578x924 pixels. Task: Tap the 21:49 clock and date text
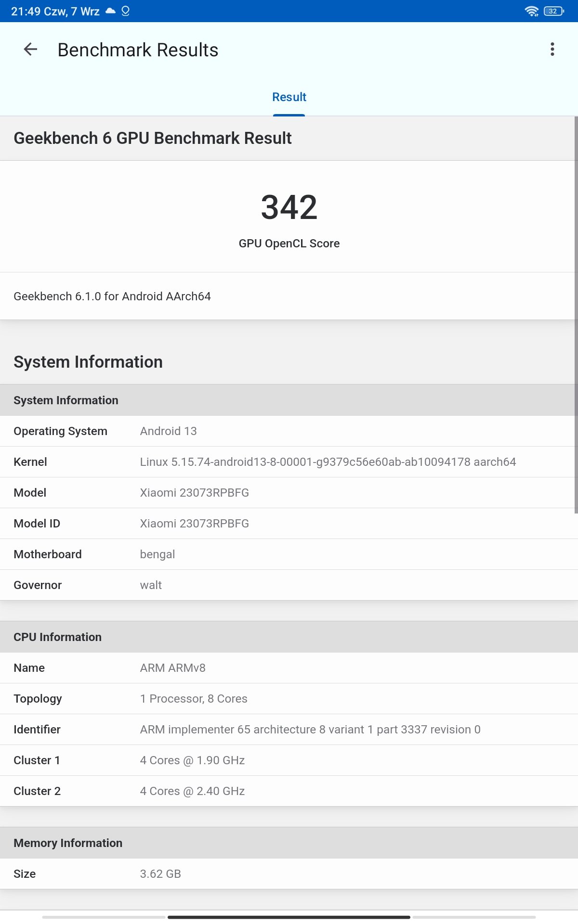tap(55, 11)
